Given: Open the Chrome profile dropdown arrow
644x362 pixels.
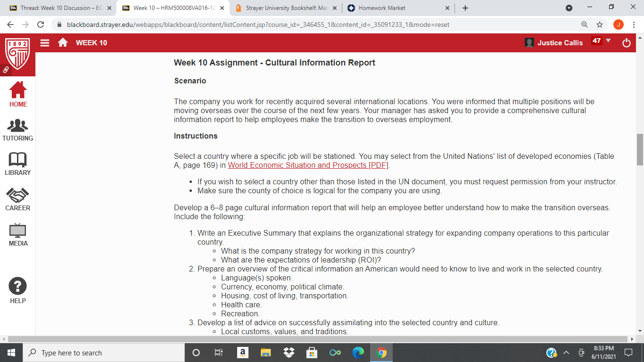Looking at the screenshot, I should coord(569,8).
